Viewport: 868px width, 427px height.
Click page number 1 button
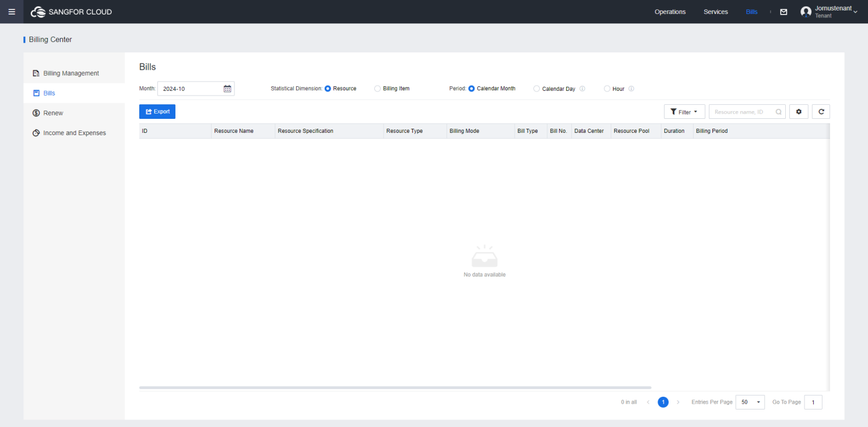663,402
